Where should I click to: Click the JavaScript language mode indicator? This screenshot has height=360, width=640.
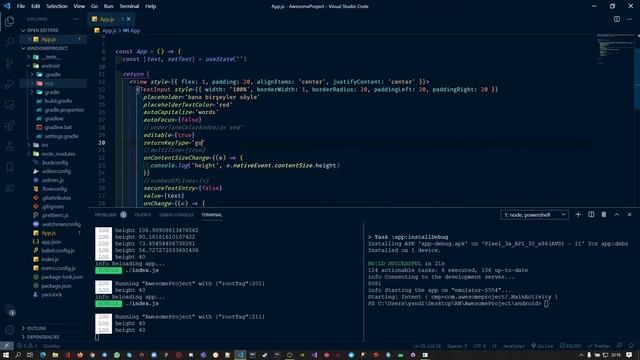[513, 346]
